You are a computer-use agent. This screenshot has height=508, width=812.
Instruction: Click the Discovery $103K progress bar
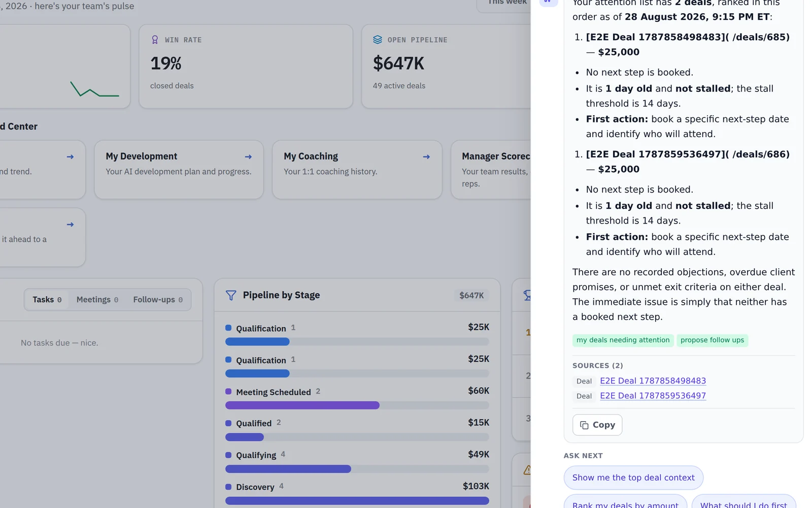point(357,501)
